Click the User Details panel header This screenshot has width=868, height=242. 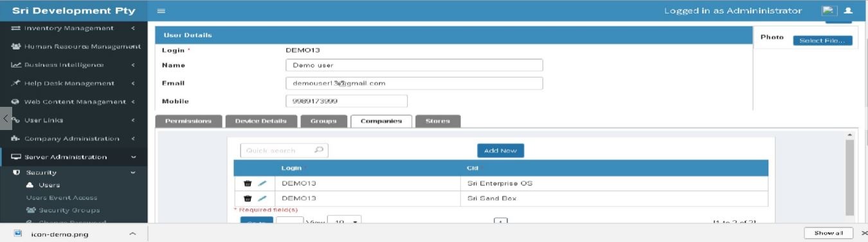click(453, 35)
